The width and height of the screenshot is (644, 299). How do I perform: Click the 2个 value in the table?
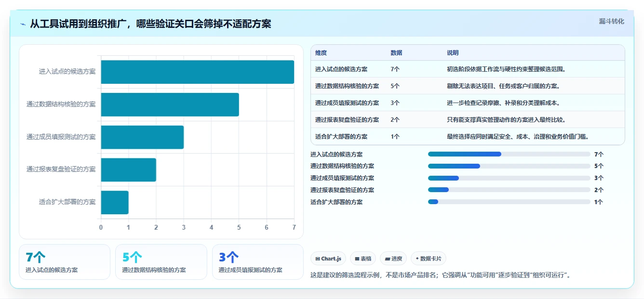pyautogui.click(x=395, y=120)
